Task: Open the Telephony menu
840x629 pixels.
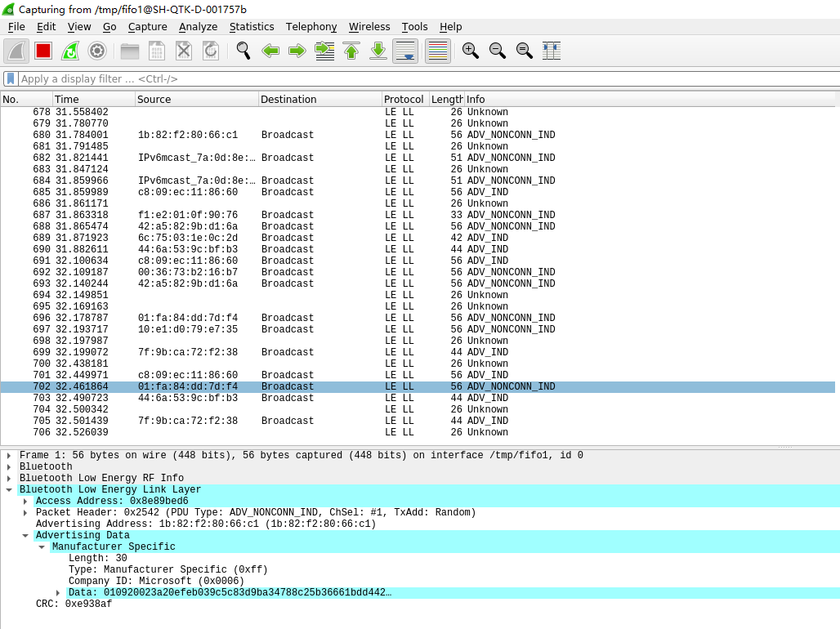Action: point(311,27)
